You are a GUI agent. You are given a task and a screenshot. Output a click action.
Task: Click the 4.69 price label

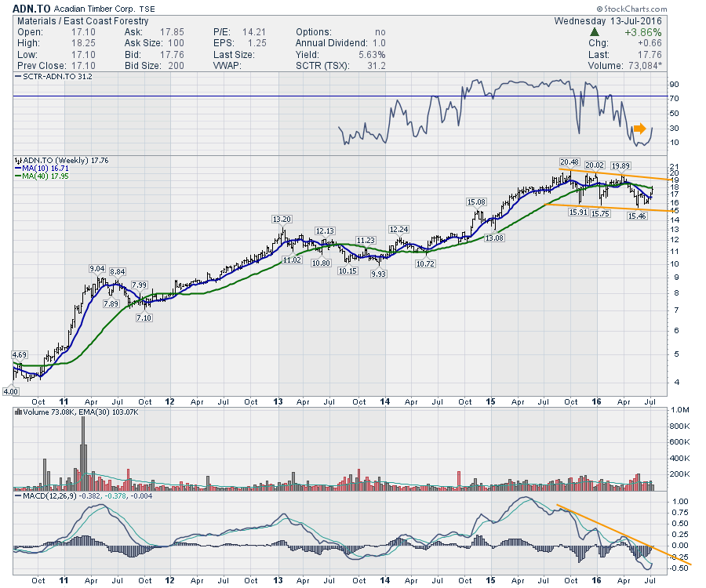pos(20,354)
